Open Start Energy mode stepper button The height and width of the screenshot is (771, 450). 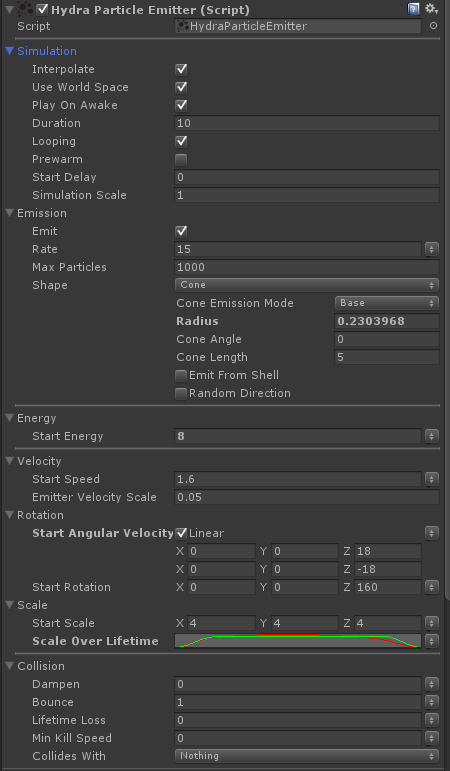click(431, 436)
